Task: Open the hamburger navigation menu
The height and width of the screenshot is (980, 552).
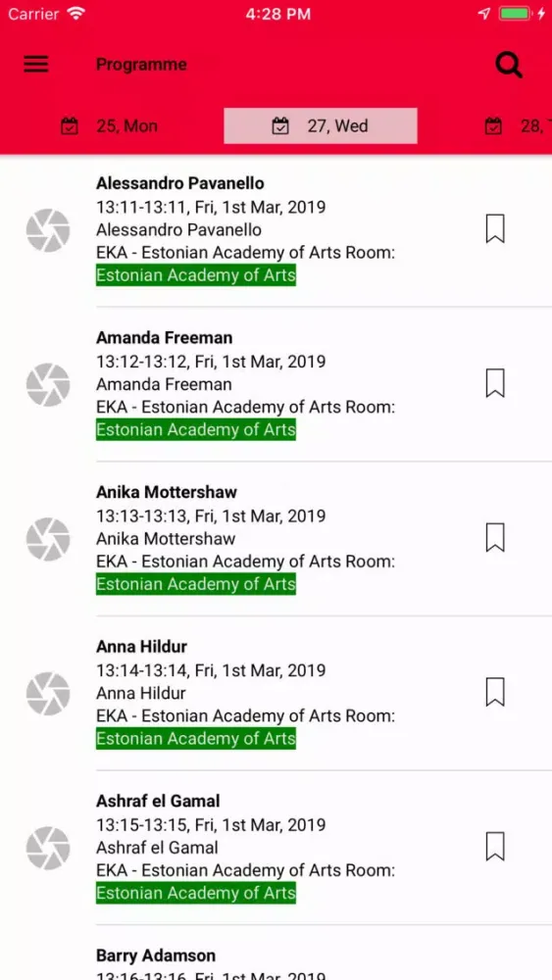Action: click(36, 65)
